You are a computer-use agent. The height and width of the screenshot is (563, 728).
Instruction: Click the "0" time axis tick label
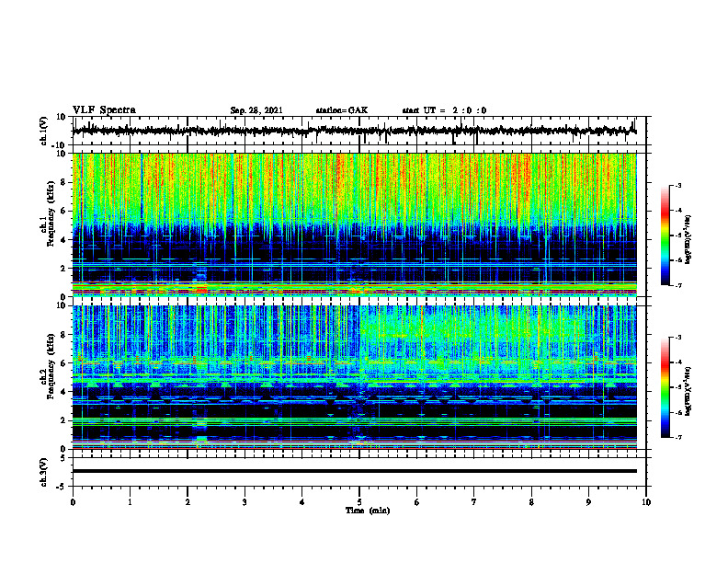click(x=73, y=502)
